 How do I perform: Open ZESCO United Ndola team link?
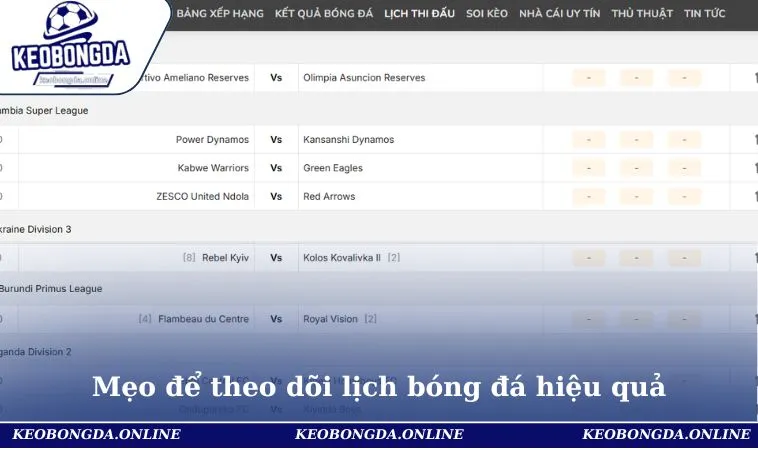(x=203, y=196)
